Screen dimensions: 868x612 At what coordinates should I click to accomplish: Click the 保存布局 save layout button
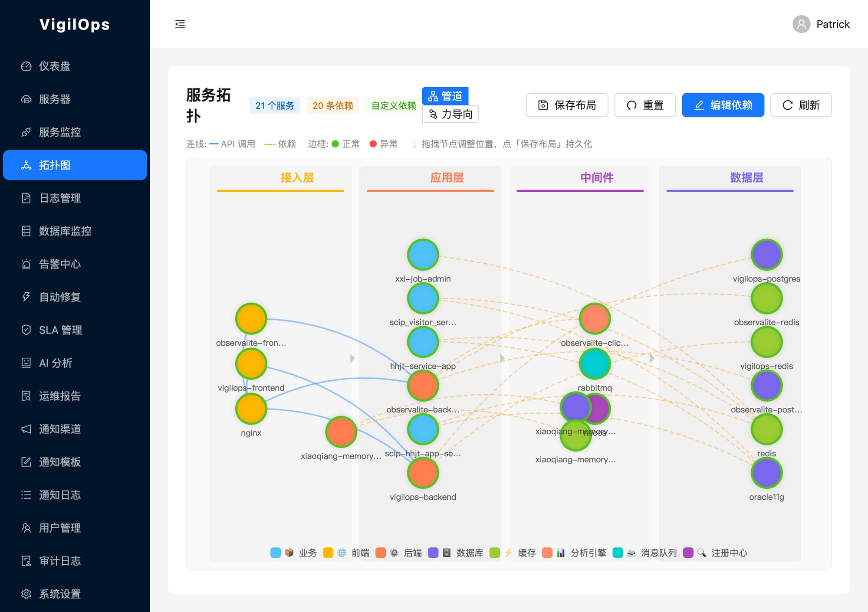point(566,105)
